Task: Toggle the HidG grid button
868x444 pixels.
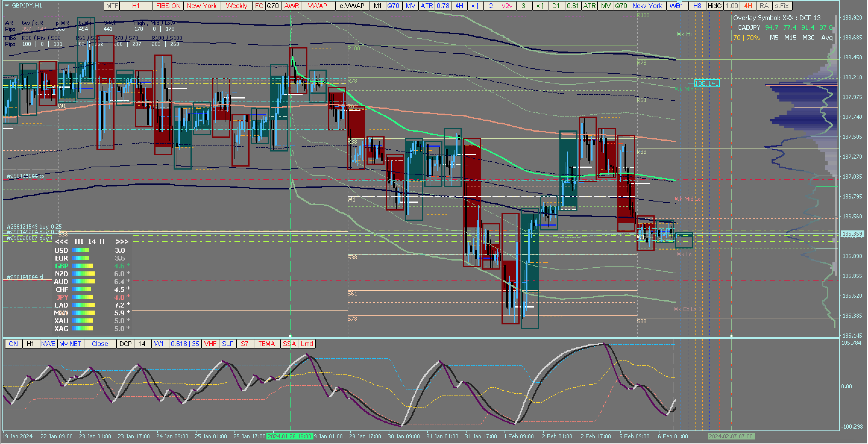Action: 714,6
